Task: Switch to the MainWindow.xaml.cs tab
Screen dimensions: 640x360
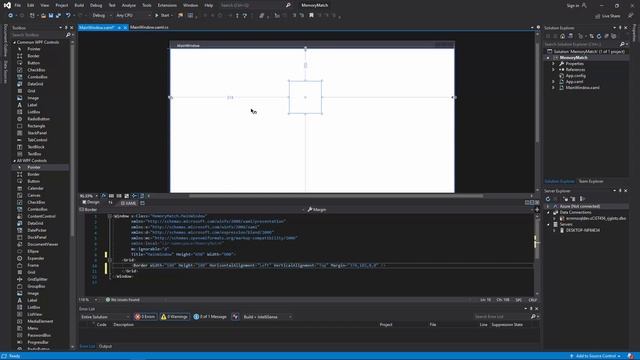Action: tap(149, 27)
